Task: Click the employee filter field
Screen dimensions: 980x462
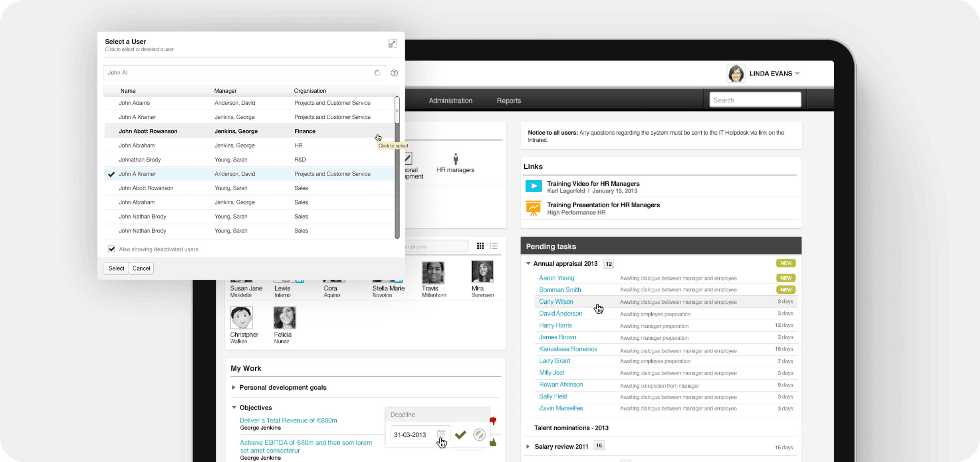Action: [x=436, y=246]
